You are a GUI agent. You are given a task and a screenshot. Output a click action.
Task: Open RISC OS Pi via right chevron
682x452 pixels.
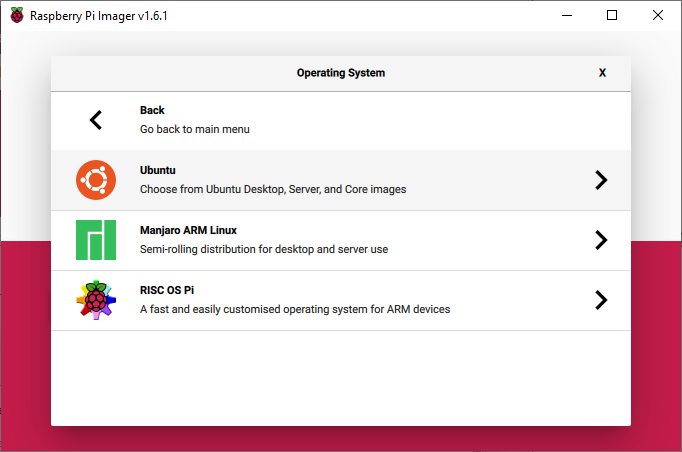[601, 300]
